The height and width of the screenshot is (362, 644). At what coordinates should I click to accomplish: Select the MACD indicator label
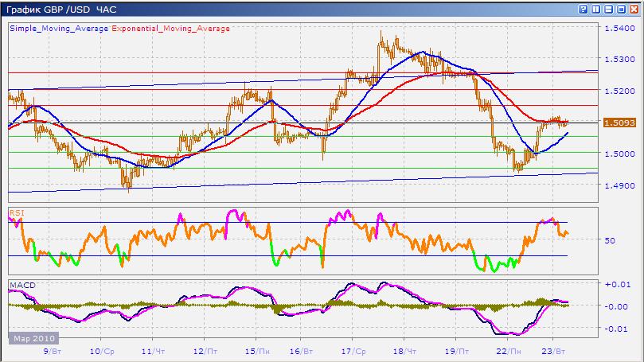pyautogui.click(x=20, y=284)
